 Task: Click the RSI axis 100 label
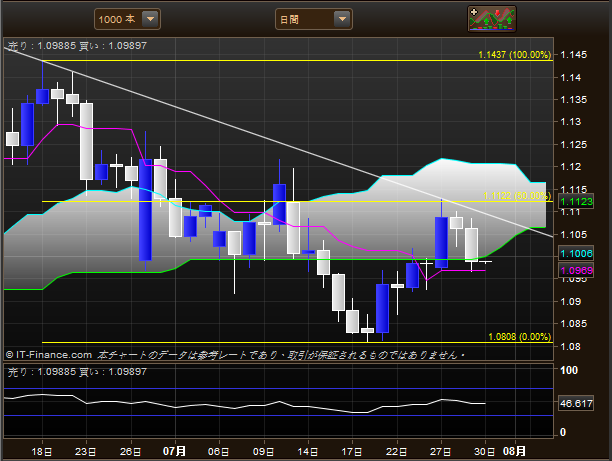[x=569, y=370]
